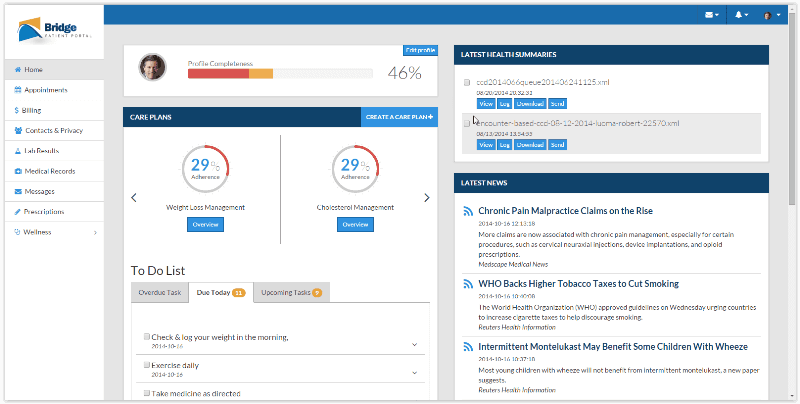
Task: Click RSS icon beside WHO Tobacco Taxes headline
Action: click(x=468, y=284)
